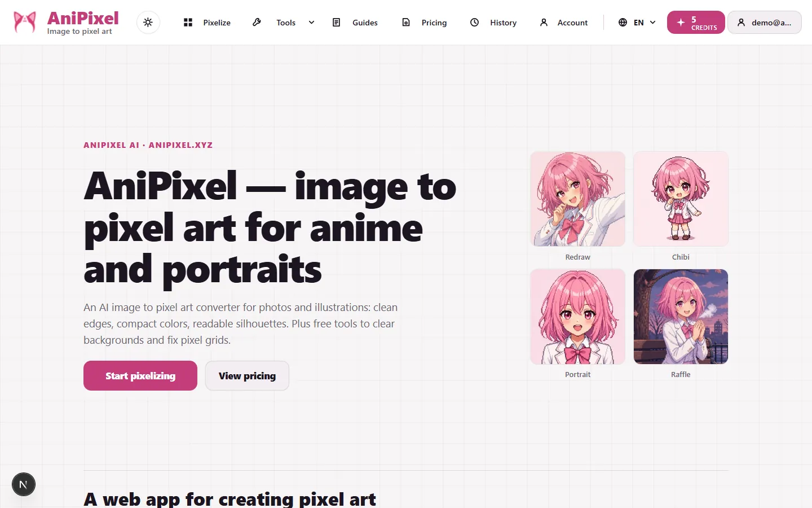This screenshot has width=812, height=508.
Task: Click the "Image to pixel art" tagline
Action: click(80, 32)
